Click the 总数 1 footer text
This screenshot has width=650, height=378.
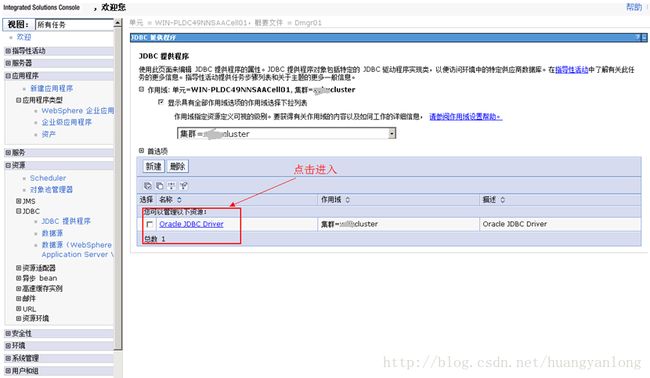pos(154,239)
